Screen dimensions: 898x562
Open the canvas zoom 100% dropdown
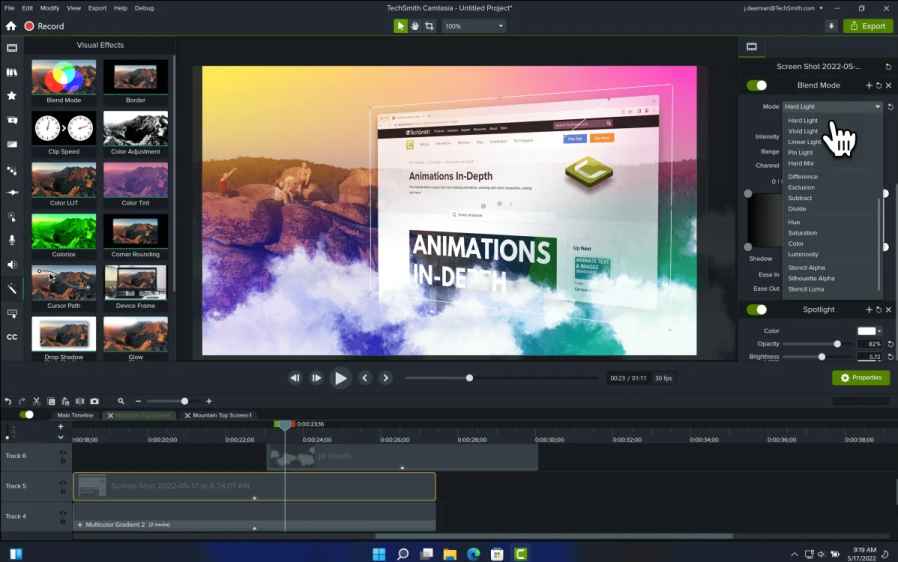coord(473,26)
